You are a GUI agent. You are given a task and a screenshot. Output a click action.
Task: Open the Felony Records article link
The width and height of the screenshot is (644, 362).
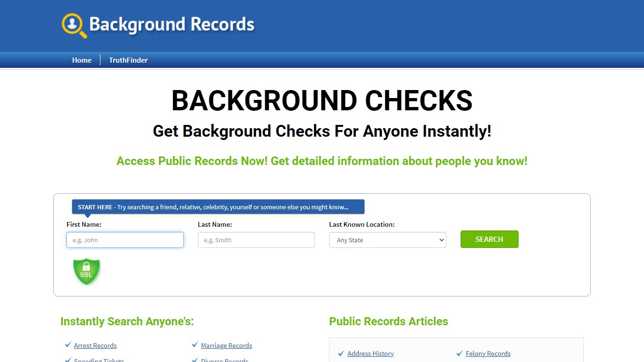point(488,354)
